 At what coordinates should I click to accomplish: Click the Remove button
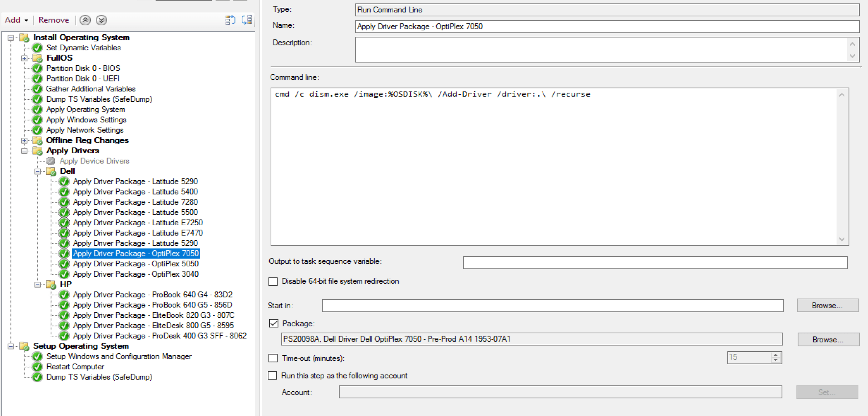54,20
